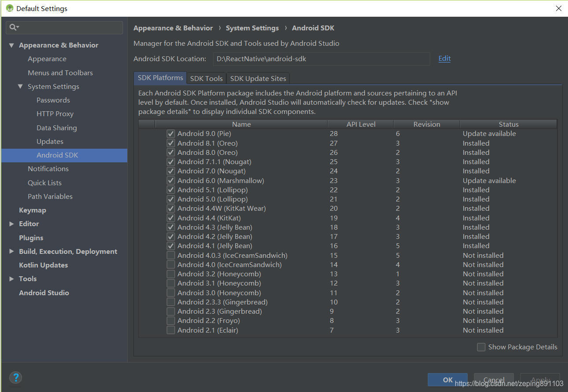Switch to SDK Tools tab
568x392 pixels.
(207, 78)
